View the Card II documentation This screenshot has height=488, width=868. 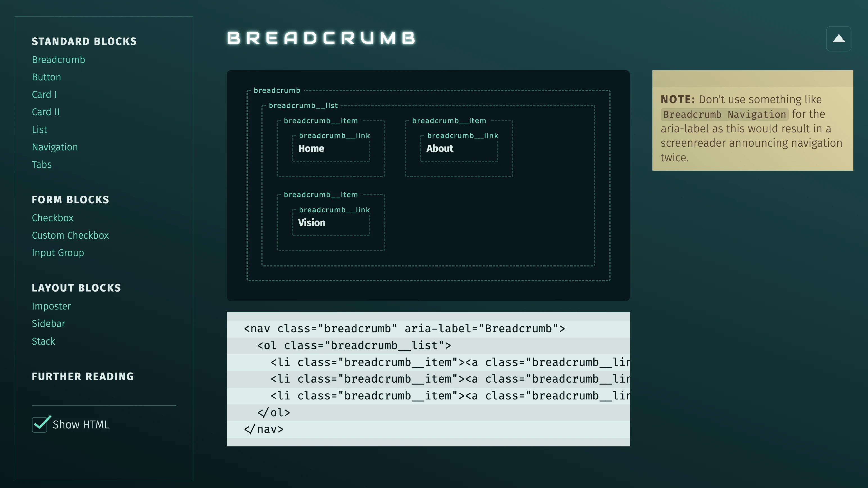click(x=46, y=112)
